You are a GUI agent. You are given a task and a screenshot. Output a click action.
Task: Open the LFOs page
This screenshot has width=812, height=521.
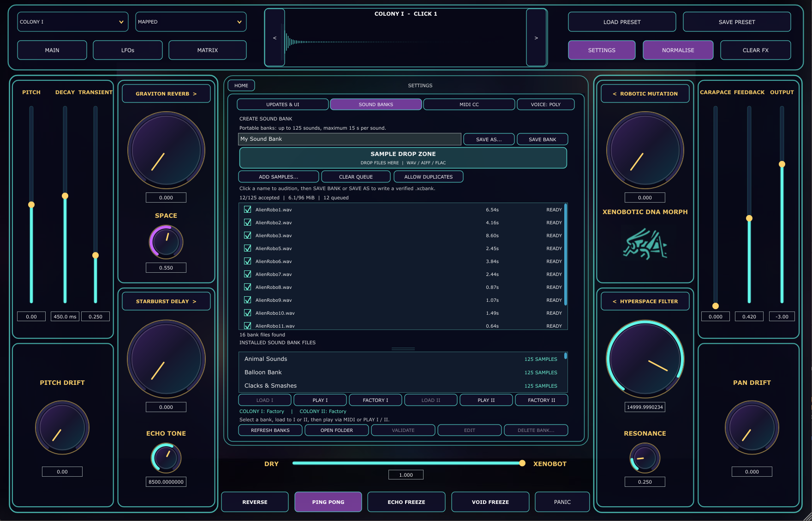(x=128, y=50)
